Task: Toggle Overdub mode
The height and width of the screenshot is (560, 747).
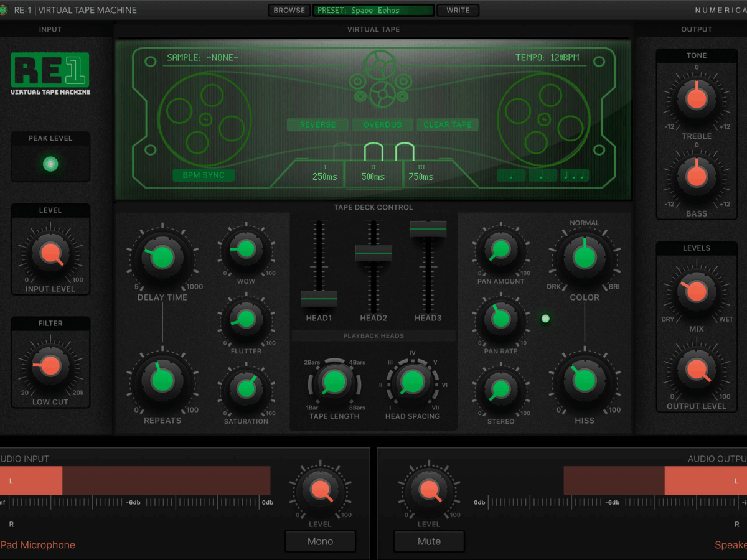Action: tap(383, 124)
